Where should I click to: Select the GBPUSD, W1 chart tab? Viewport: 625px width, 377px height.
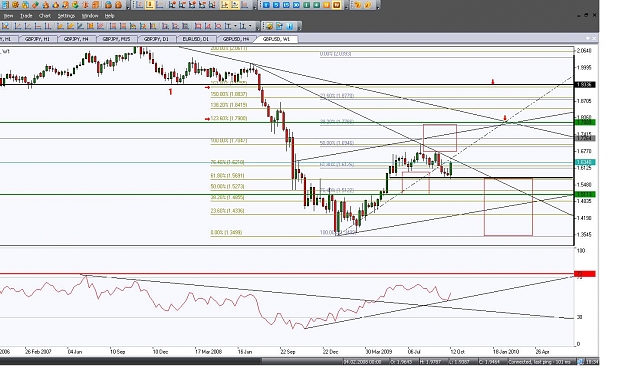tap(276, 39)
